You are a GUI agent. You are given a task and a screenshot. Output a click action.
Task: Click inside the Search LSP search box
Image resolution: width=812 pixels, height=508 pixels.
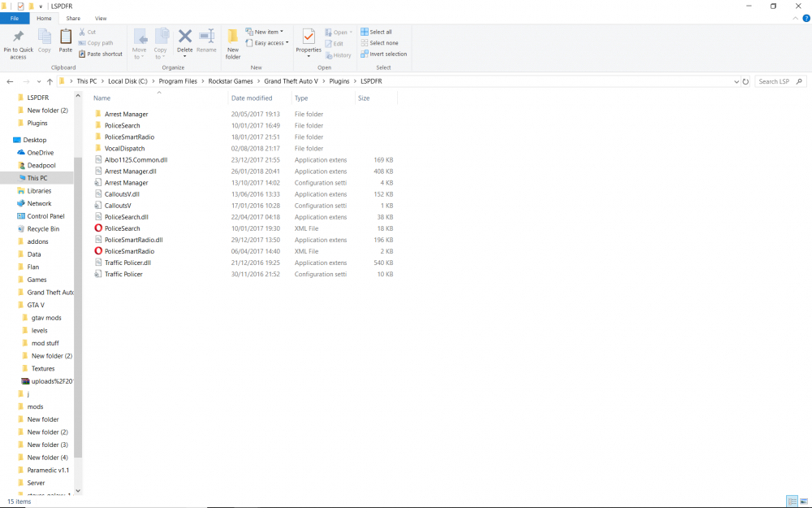775,81
